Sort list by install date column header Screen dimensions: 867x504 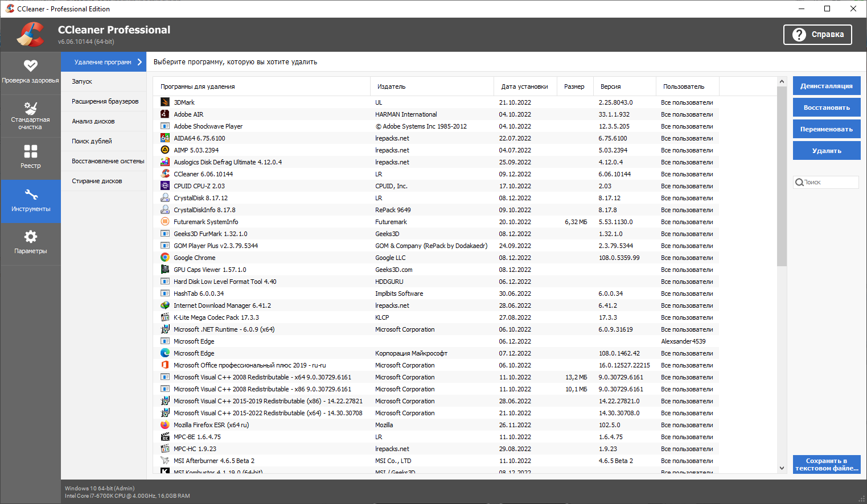[524, 86]
